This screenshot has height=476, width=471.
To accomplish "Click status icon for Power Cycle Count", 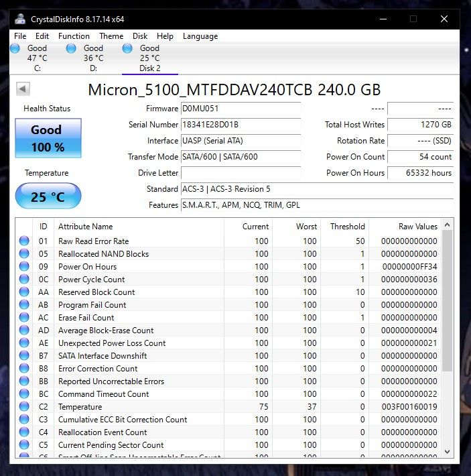I will (24, 279).
